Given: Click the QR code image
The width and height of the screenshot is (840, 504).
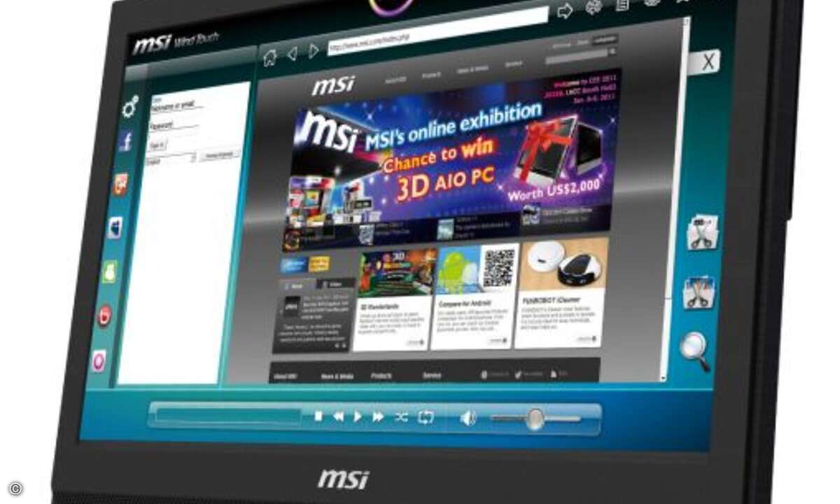Looking at the screenshot, I should pyautogui.click(x=498, y=268).
